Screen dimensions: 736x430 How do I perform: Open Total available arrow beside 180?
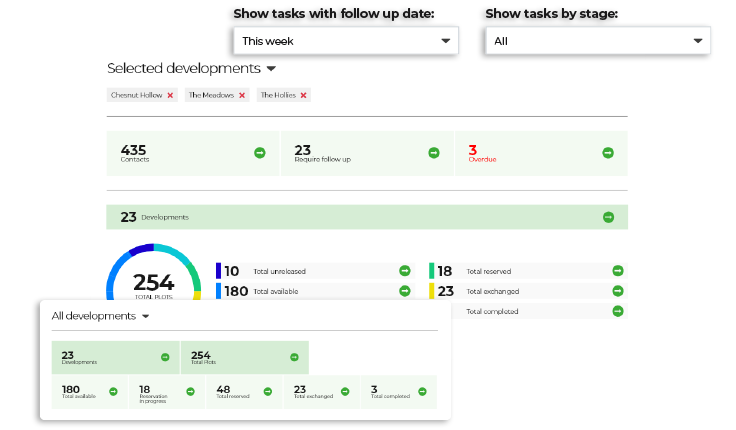click(x=405, y=291)
